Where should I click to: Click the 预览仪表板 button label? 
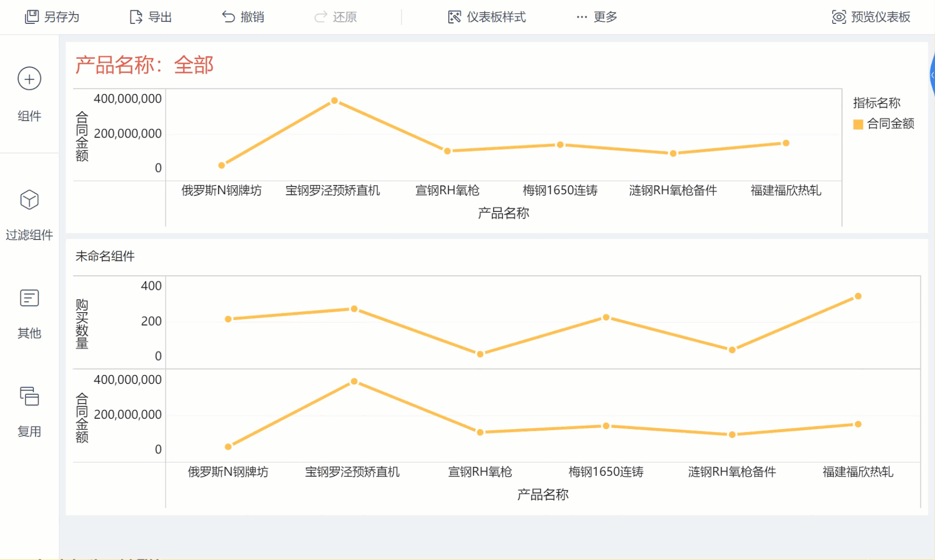tap(881, 17)
